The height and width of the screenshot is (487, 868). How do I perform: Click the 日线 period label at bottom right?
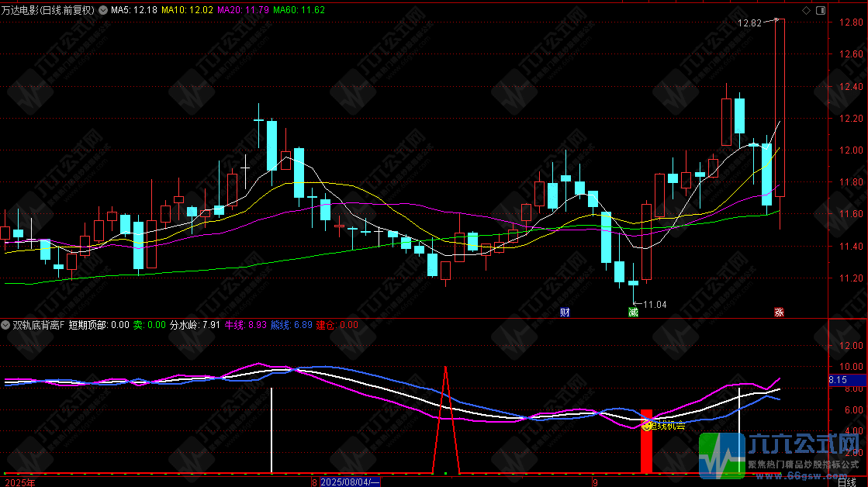click(x=847, y=482)
